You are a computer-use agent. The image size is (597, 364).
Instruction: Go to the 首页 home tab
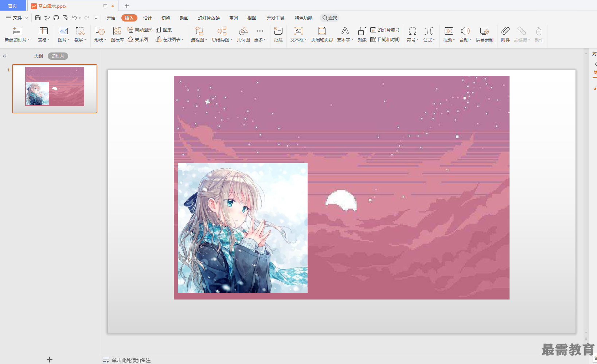13,6
